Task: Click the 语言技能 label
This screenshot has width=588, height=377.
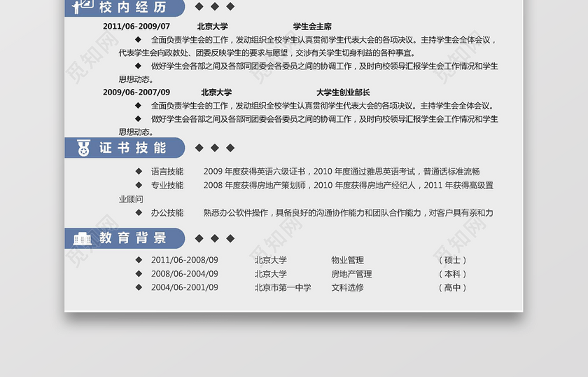Action: 167,172
